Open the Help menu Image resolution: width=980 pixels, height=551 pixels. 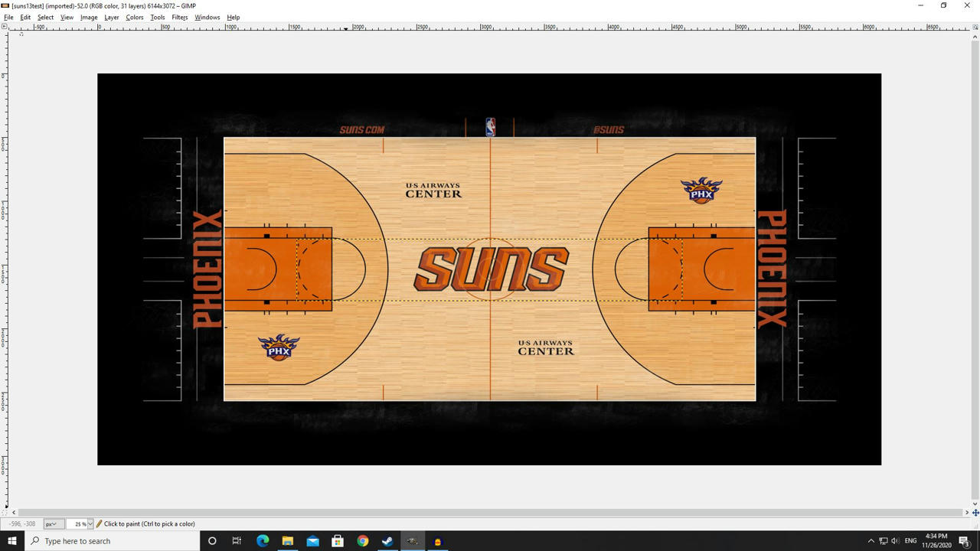[234, 17]
